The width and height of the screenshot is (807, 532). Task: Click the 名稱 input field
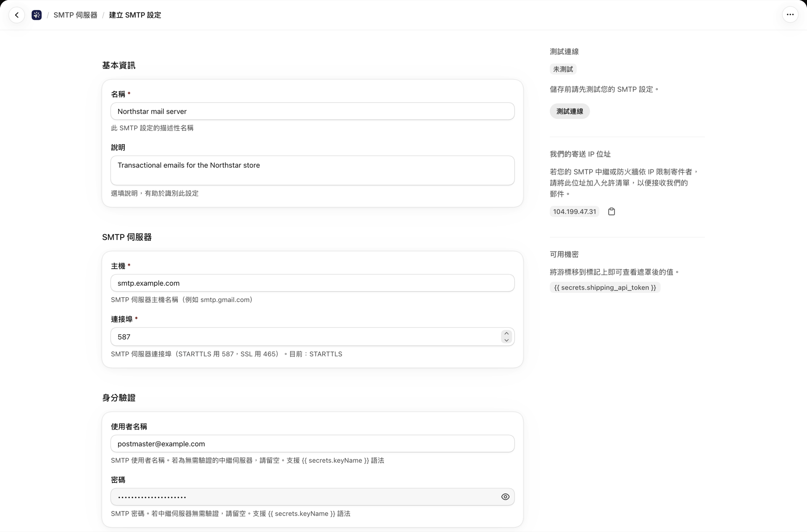tap(312, 111)
